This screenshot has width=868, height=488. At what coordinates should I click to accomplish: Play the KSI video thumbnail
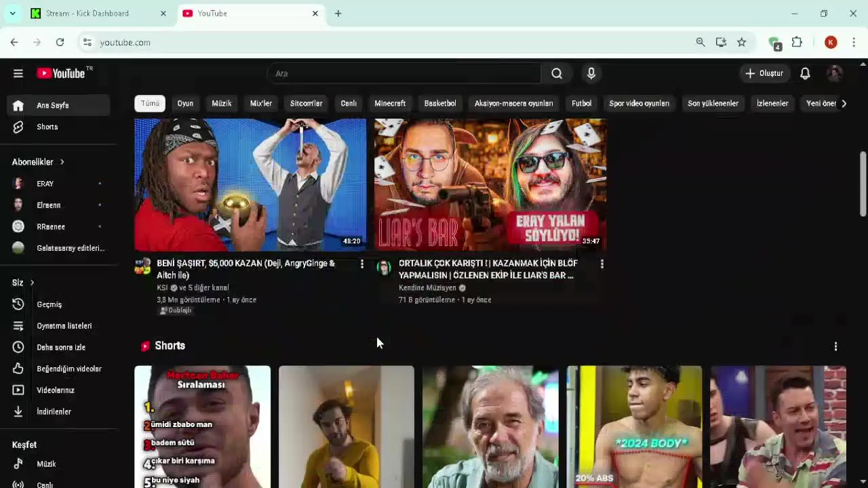click(250, 184)
